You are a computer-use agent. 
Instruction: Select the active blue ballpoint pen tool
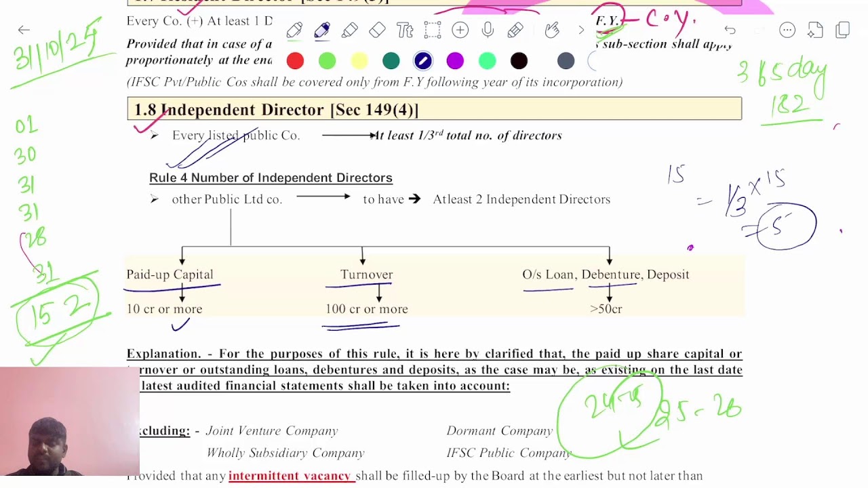click(x=322, y=30)
